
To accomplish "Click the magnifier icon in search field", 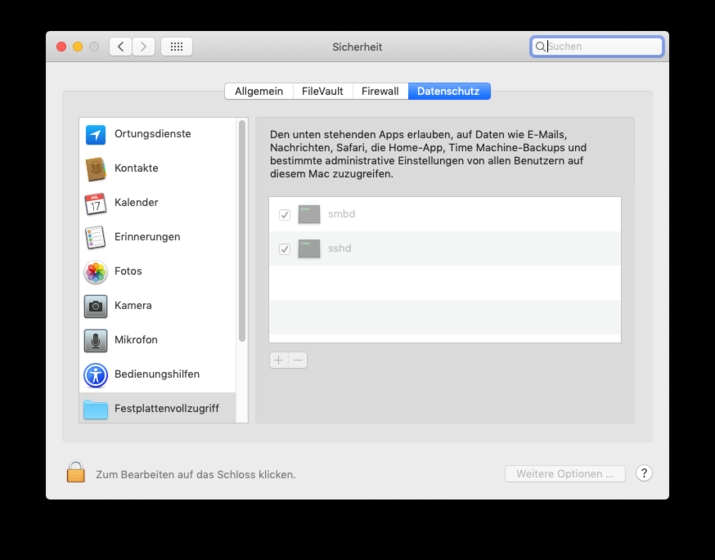I will pos(540,47).
